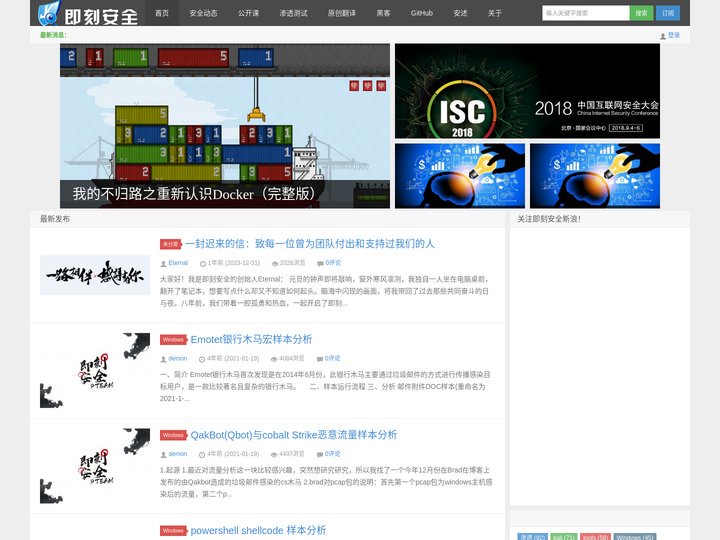
Task: Click the red tools (56) tag
Action: point(595,537)
